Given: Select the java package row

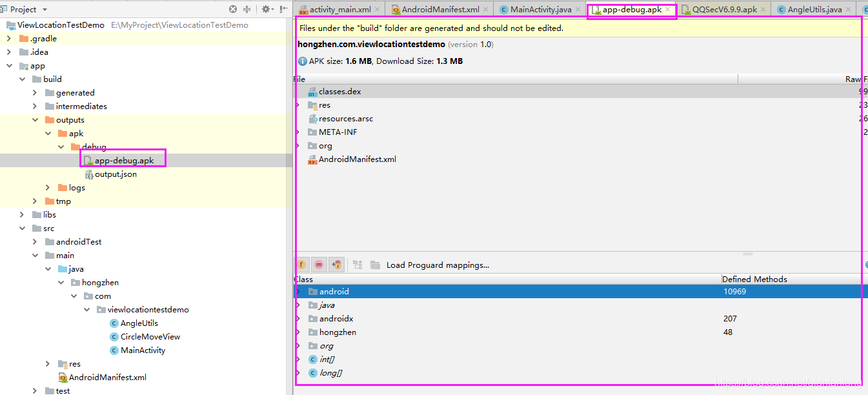Looking at the screenshot, I should 579,305.
